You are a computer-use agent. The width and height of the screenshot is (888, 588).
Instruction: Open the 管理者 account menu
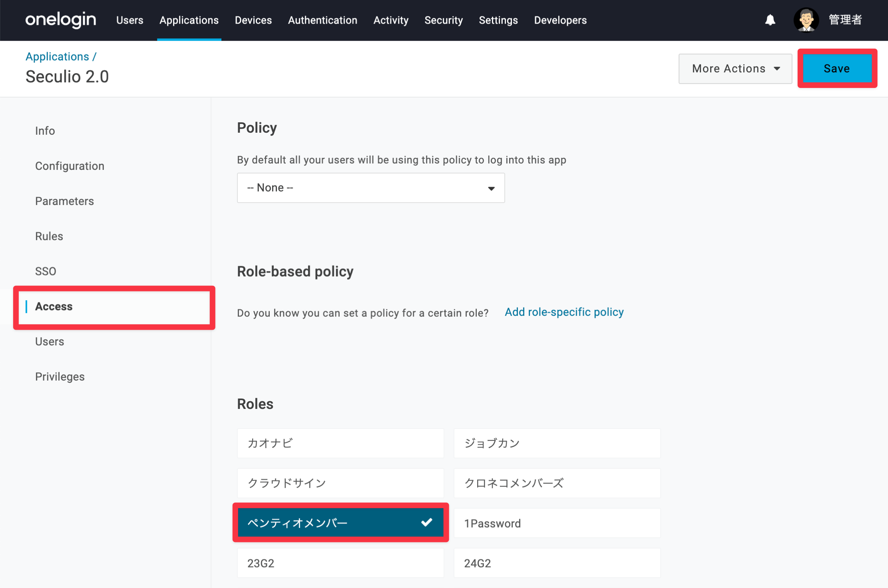(845, 20)
